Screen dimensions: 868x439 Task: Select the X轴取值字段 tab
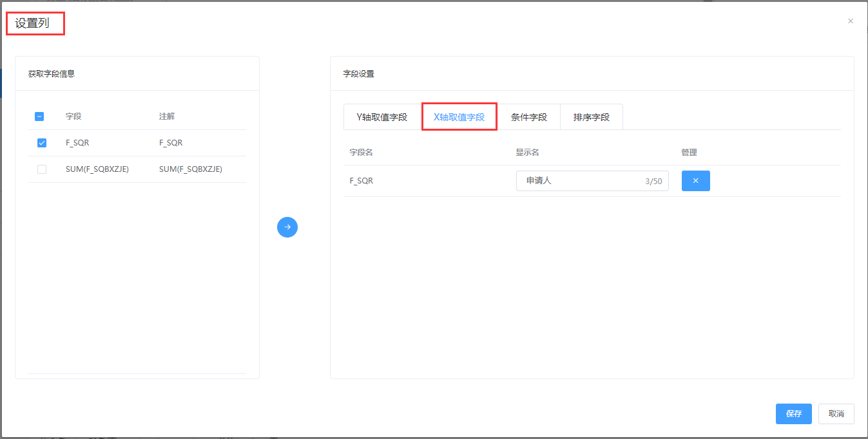(459, 117)
